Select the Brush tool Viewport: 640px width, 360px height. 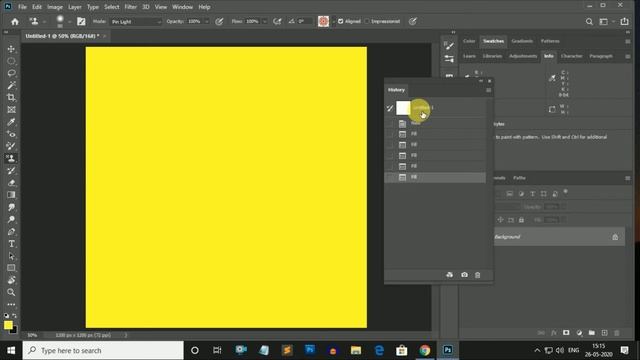[11, 146]
